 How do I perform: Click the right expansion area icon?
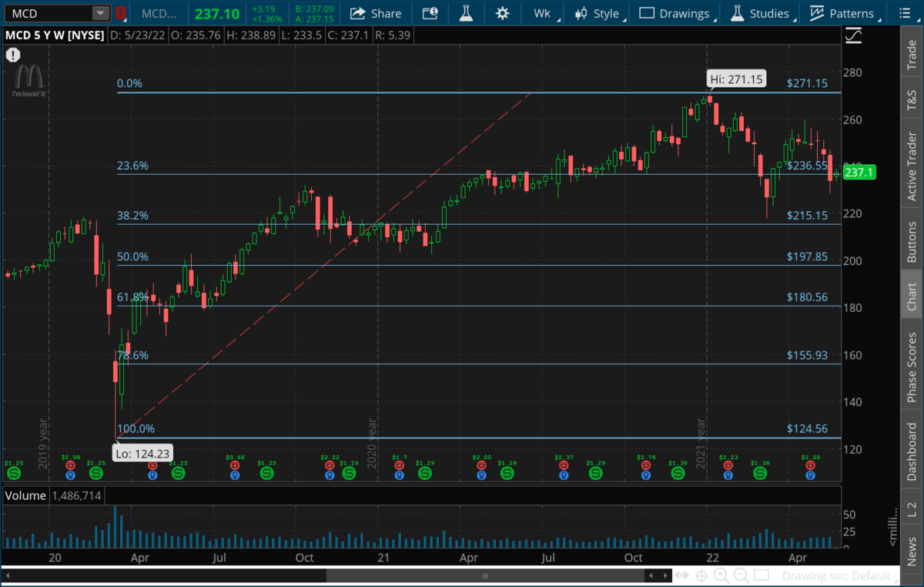682,575
